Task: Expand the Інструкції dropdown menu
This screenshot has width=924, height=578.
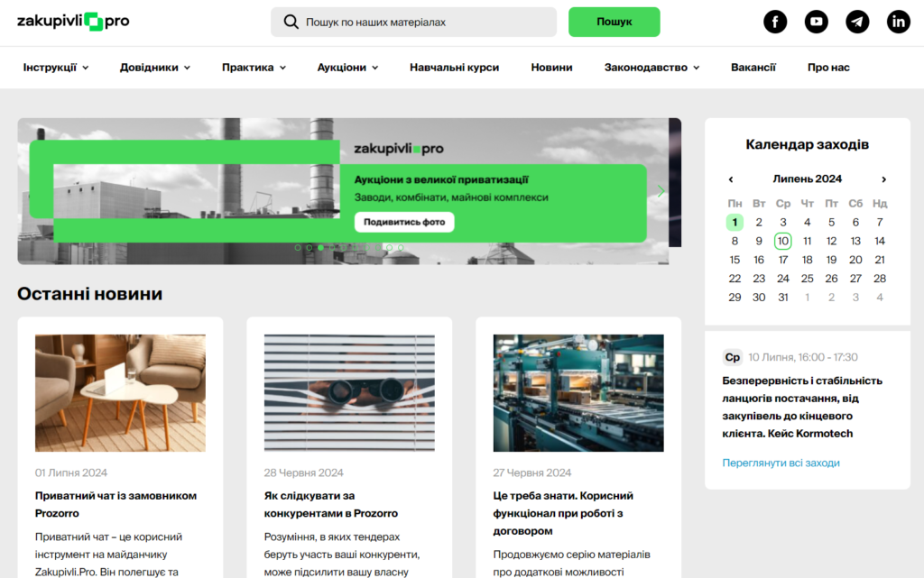Action: tap(56, 68)
